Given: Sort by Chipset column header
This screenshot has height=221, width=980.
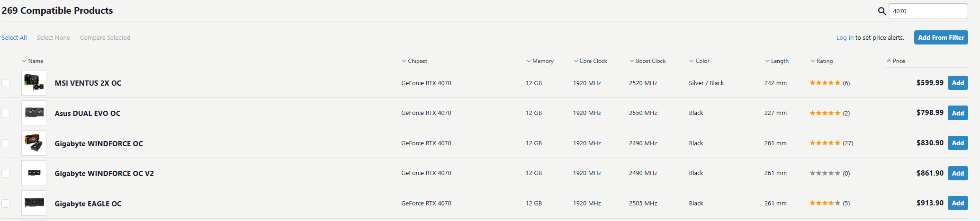Looking at the screenshot, I should tap(417, 61).
